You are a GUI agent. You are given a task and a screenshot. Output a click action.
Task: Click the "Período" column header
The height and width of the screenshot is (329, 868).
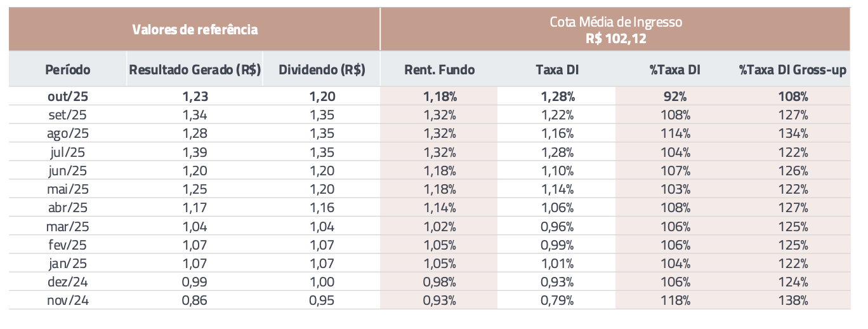tap(68, 70)
